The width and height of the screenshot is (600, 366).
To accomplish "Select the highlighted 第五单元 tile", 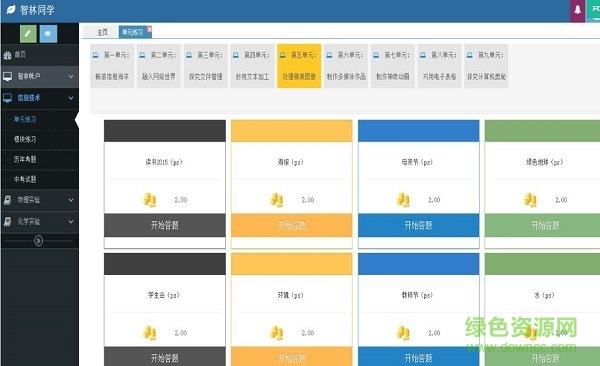I will coord(299,66).
